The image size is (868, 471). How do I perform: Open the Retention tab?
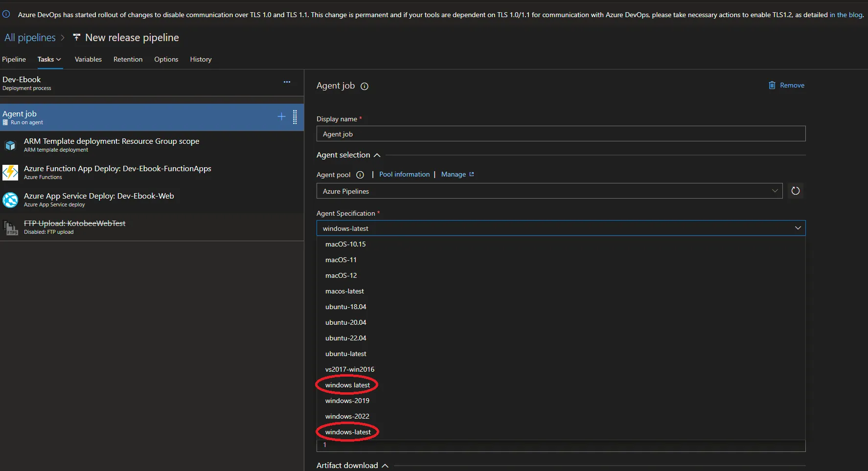click(x=128, y=59)
